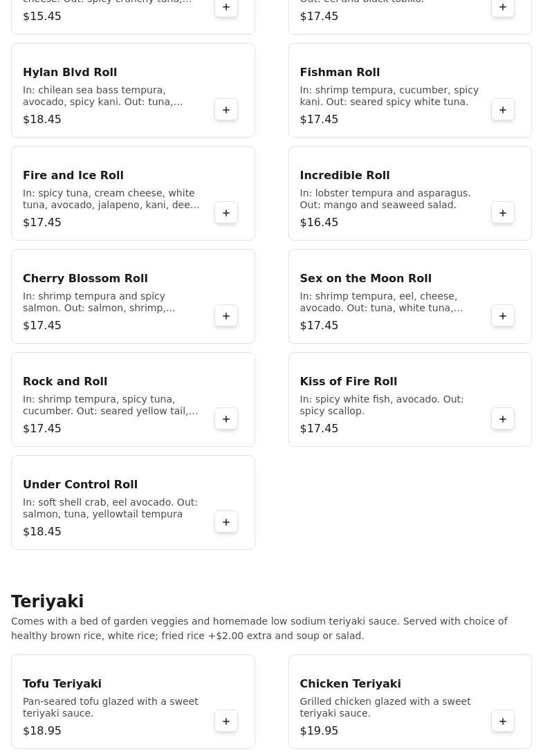Open Incredible Roll item title
Image resolution: width=543 pixels, height=756 pixels.
(344, 176)
